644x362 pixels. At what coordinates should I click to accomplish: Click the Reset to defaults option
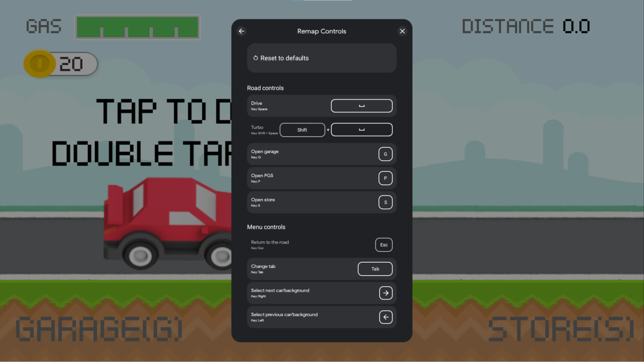click(322, 58)
